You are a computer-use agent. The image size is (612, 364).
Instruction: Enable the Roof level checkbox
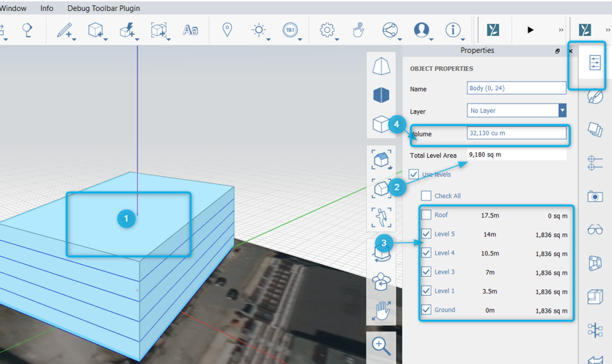point(426,214)
